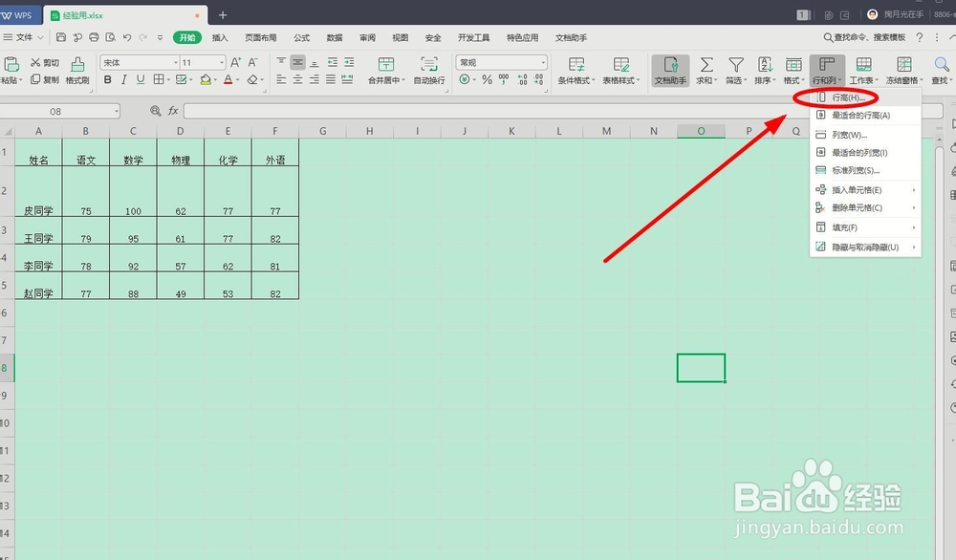Open Print Preview icon

tap(110, 37)
